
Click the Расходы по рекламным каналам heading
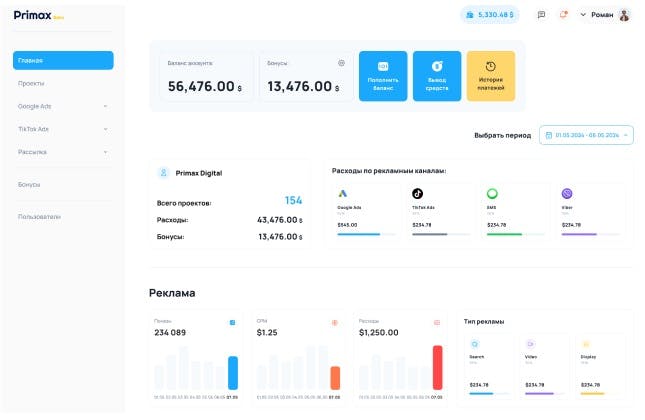pyautogui.click(x=389, y=171)
